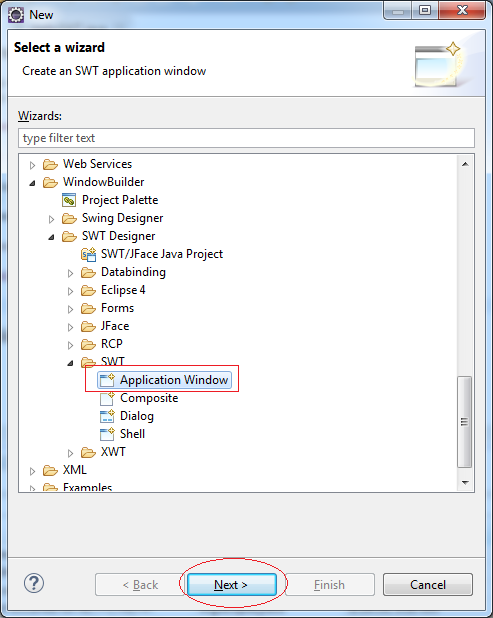
Task: Select the SWT/JFace Java Project icon
Action: click(x=88, y=254)
